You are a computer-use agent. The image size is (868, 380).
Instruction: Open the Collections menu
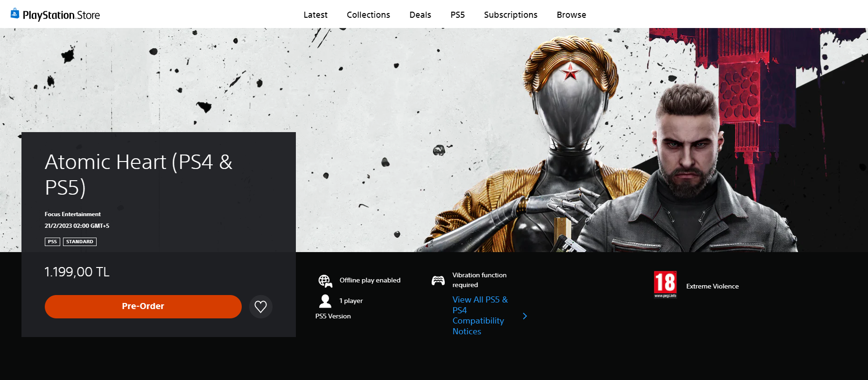(x=368, y=15)
